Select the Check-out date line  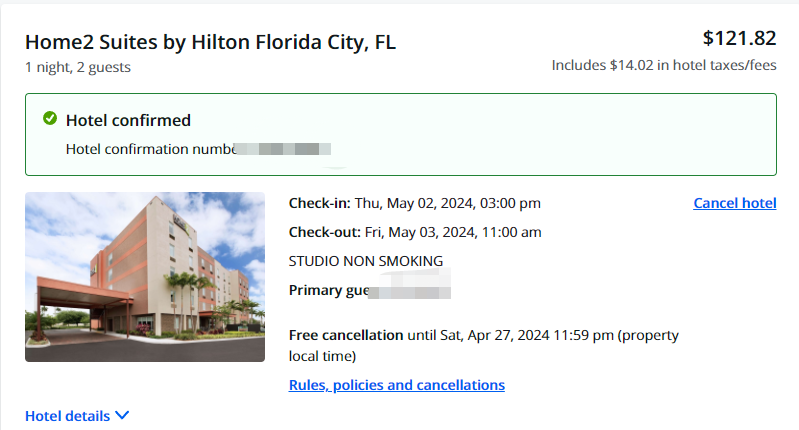point(414,232)
